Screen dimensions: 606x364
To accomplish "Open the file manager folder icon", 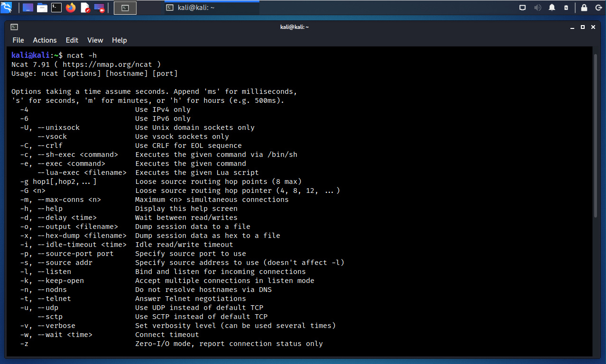I will (42, 8).
